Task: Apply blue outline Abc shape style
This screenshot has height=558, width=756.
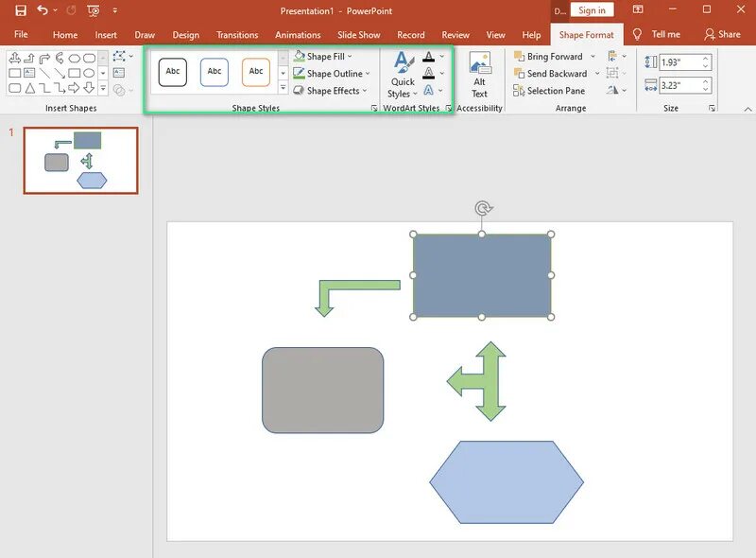Action: point(215,72)
